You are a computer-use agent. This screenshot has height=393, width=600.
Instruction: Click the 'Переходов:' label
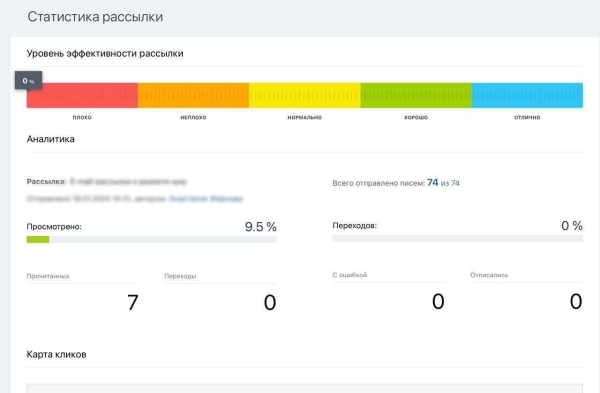coord(355,226)
